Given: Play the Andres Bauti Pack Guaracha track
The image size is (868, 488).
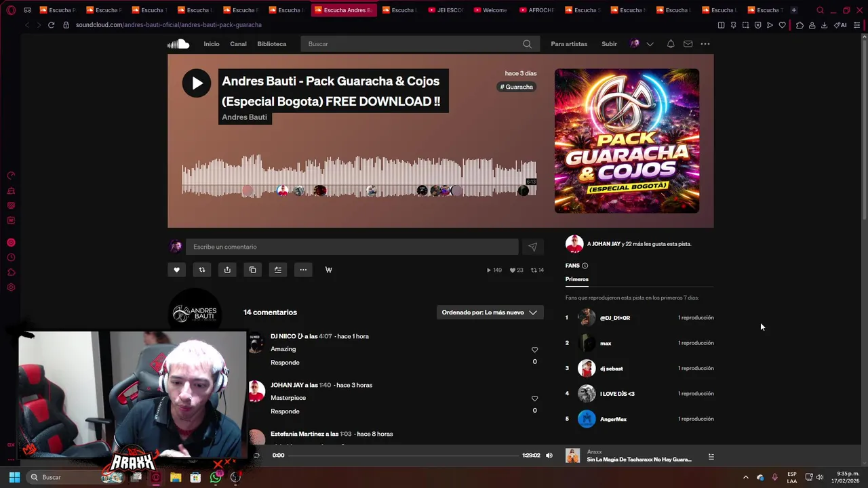Looking at the screenshot, I should pyautogui.click(x=196, y=83).
